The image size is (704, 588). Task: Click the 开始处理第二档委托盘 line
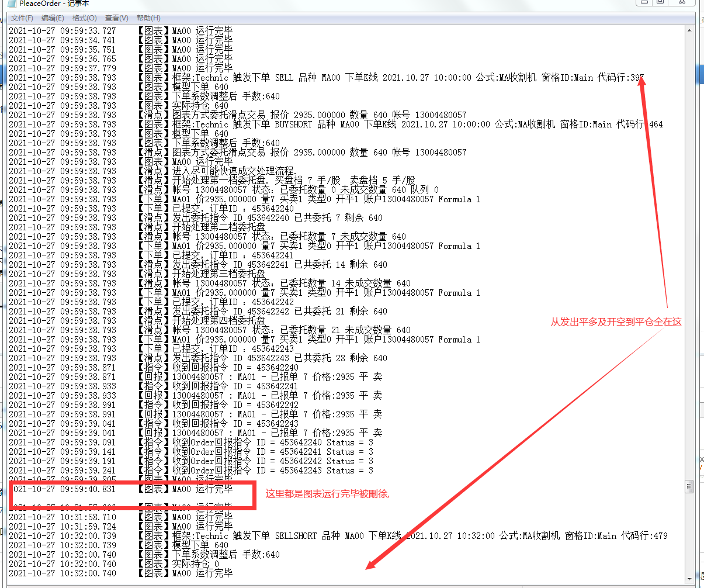click(x=137, y=227)
